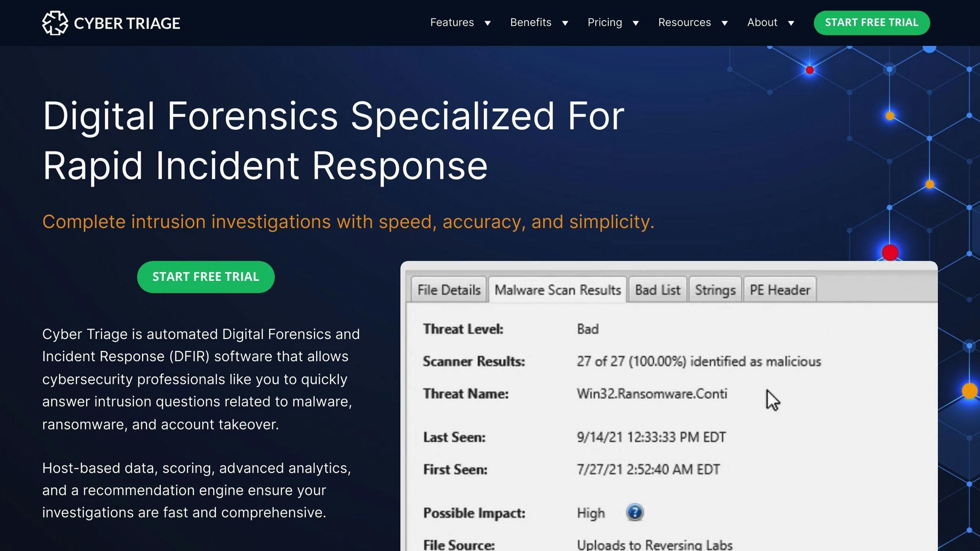
Task: Expand the About dropdown arrow
Action: [x=791, y=23]
